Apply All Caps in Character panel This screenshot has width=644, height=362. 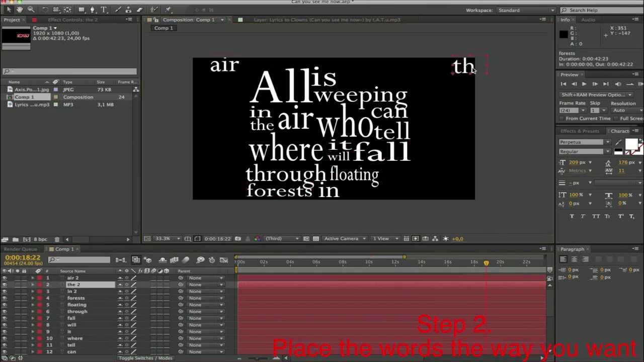(596, 216)
